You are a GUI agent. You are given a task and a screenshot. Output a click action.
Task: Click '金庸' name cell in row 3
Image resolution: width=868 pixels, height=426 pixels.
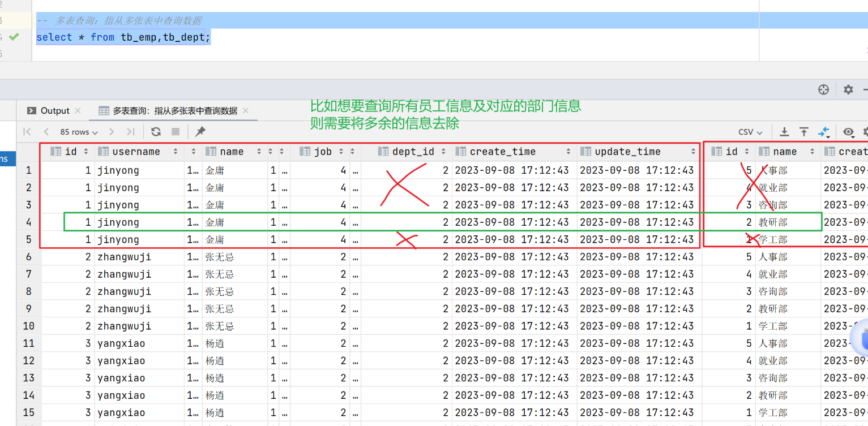coord(235,205)
